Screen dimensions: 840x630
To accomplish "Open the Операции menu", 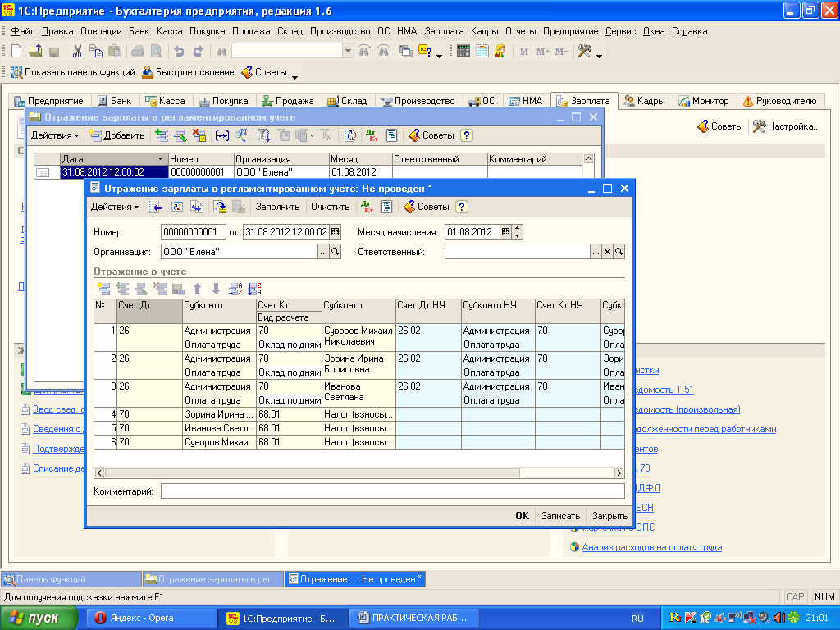I will [101, 31].
